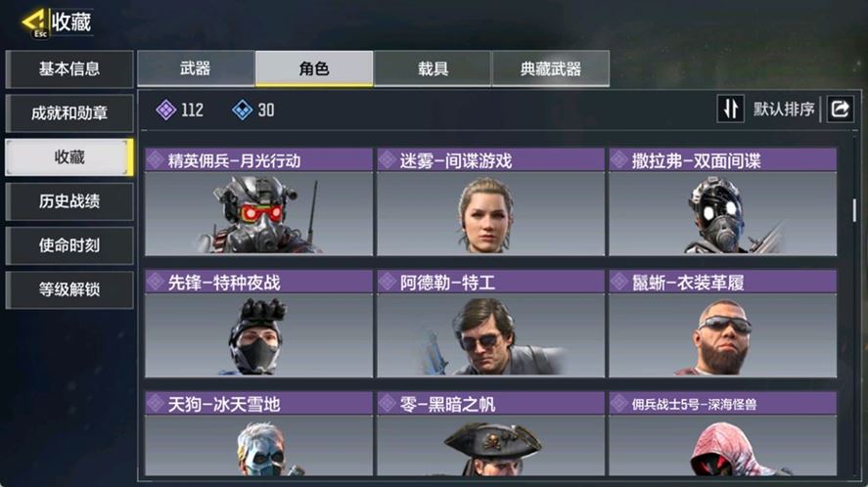Viewport: 868px width, 487px height.
Task: Open 历史战绩 in the sidebar
Action: pos(69,201)
